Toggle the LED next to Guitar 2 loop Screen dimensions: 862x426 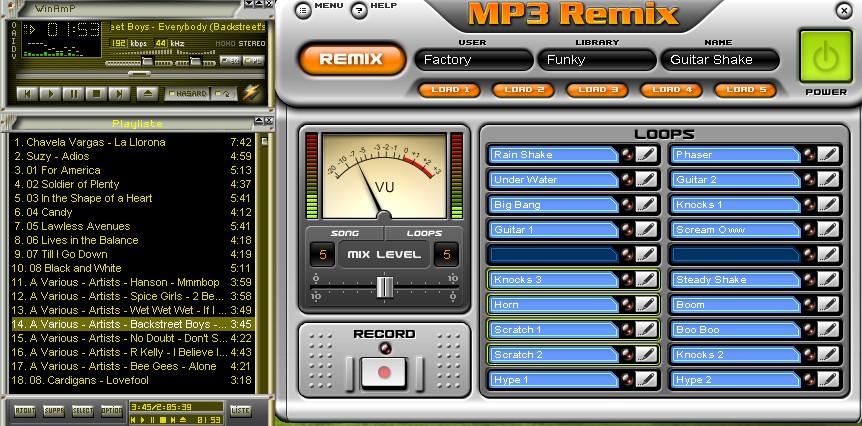809,180
